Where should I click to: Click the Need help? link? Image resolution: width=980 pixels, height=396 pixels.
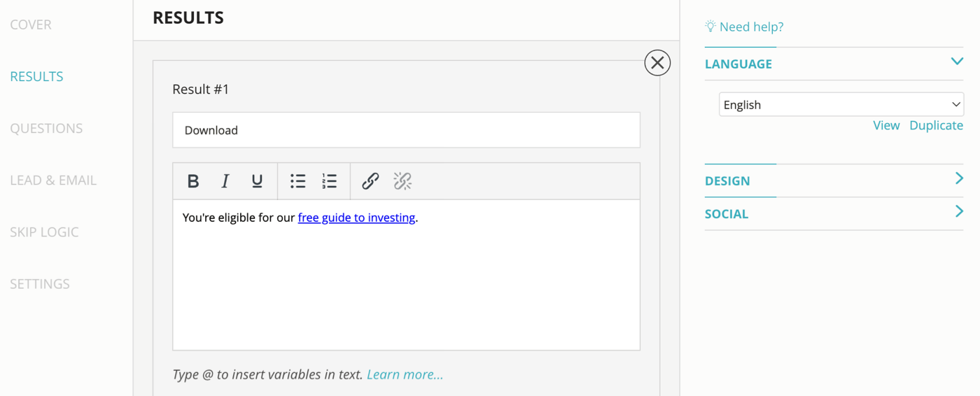751,27
